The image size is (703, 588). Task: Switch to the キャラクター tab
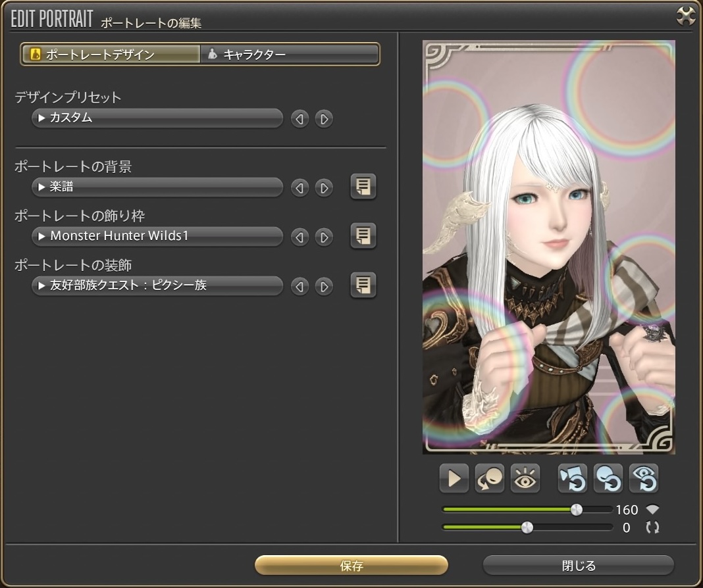290,55
